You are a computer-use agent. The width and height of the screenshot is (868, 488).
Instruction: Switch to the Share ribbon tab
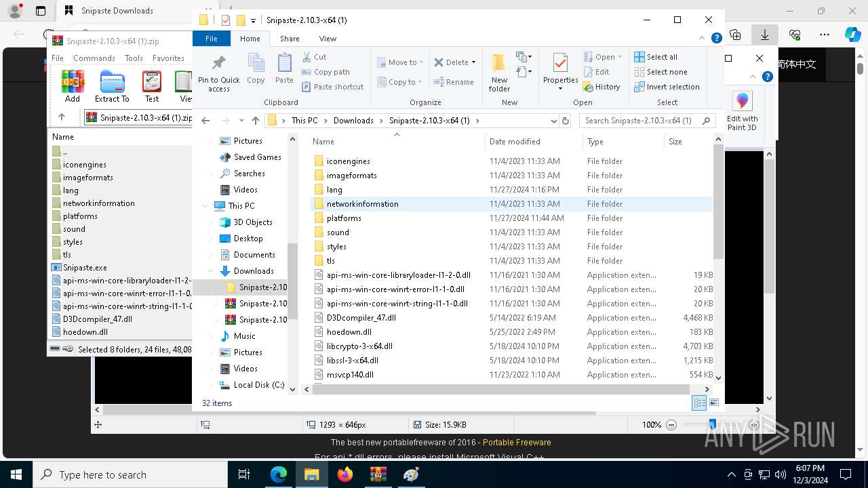point(290,39)
